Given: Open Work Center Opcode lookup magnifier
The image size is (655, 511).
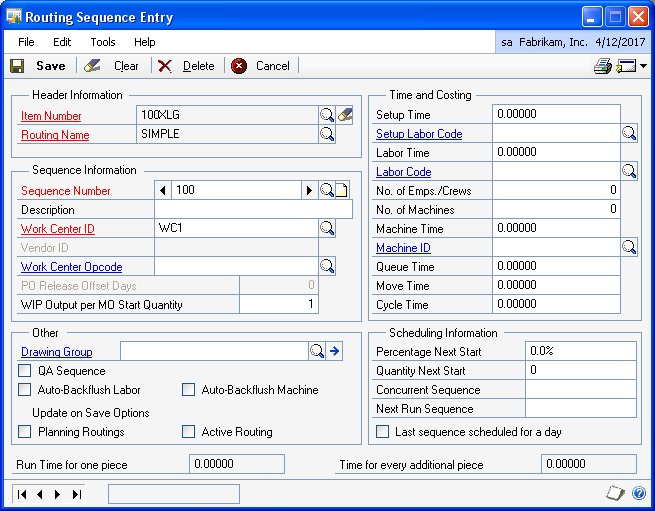Looking at the screenshot, I should coord(327,267).
